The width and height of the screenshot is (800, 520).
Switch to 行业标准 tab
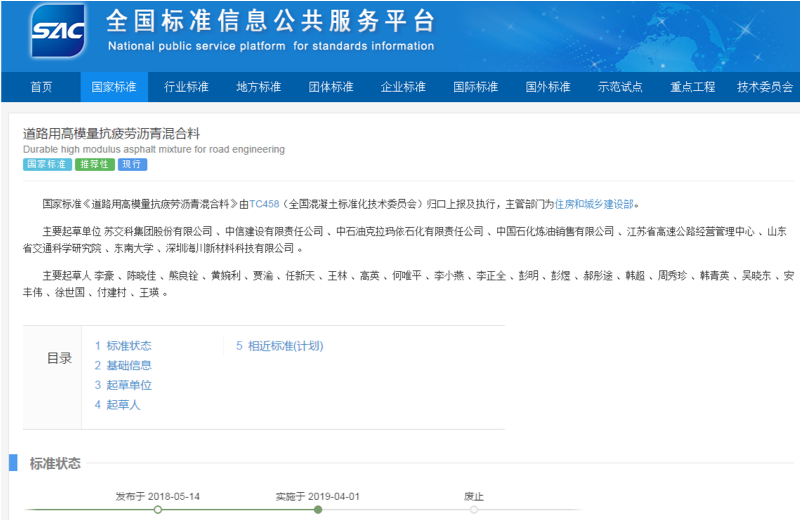(186, 87)
